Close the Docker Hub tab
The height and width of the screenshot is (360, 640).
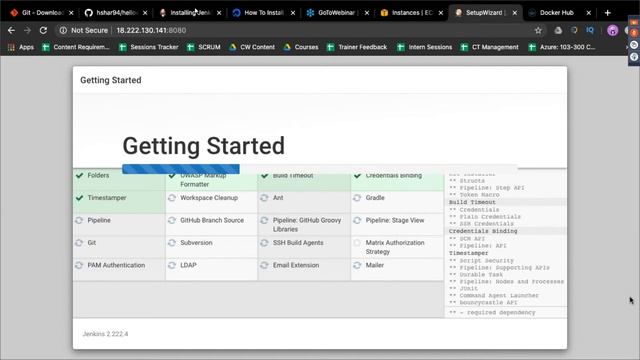(x=589, y=13)
